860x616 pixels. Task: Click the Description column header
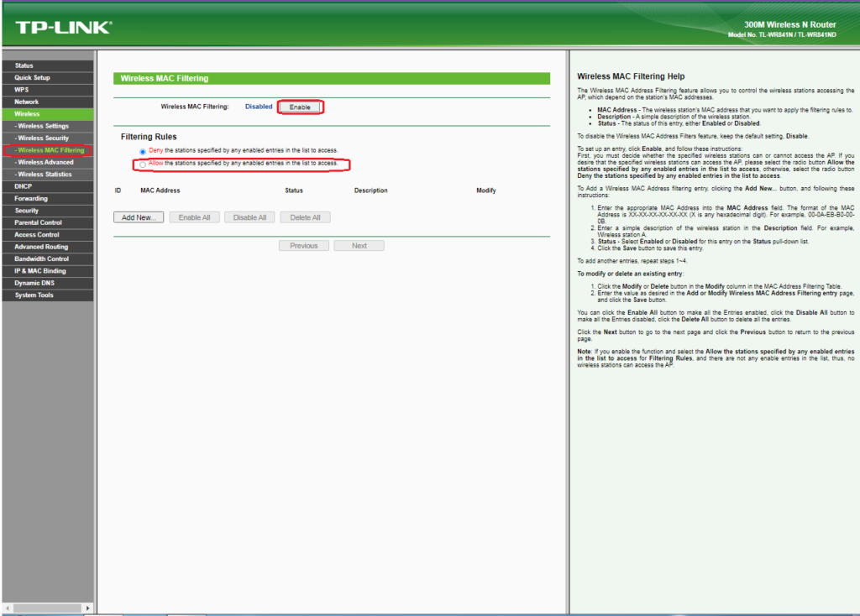370,191
